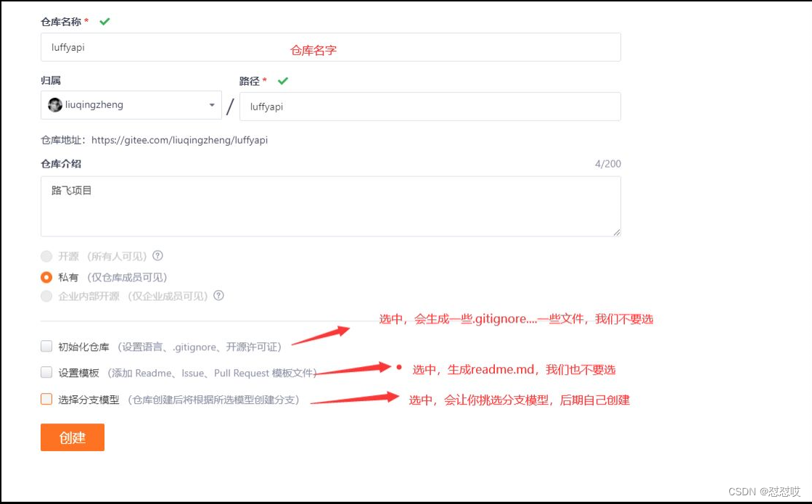
Task: Select the 企业内部开源 radio button
Action: 46,296
